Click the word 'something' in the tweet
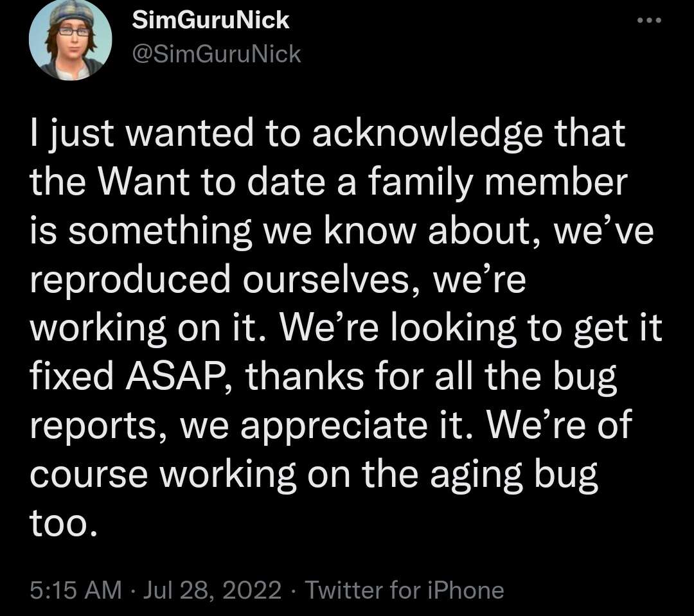 click(159, 232)
